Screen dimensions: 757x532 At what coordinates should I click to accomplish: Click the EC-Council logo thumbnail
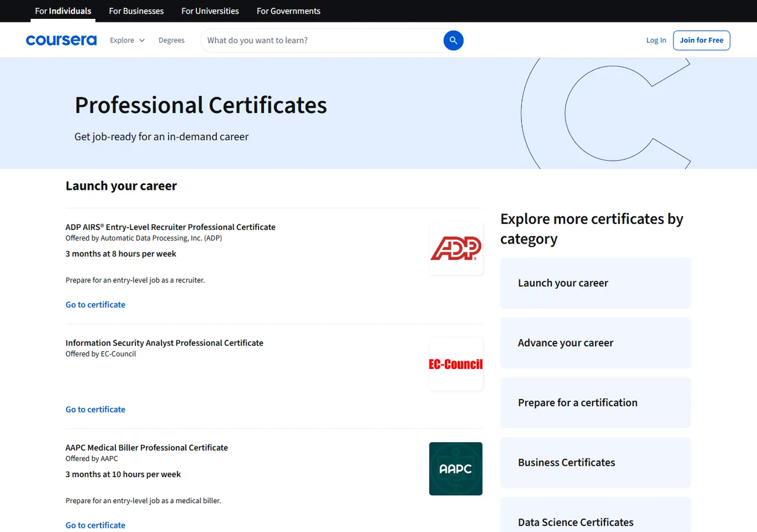point(456,364)
